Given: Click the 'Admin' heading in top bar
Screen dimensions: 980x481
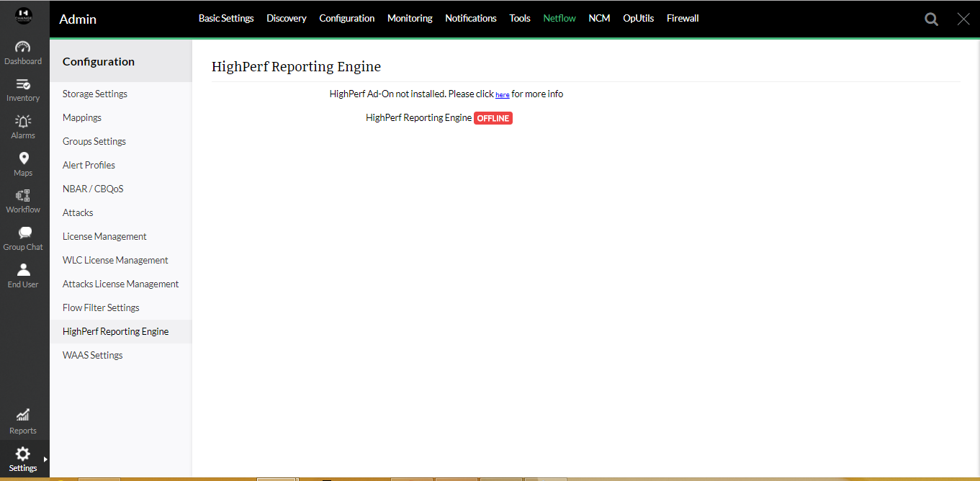Looking at the screenshot, I should pos(78,19).
